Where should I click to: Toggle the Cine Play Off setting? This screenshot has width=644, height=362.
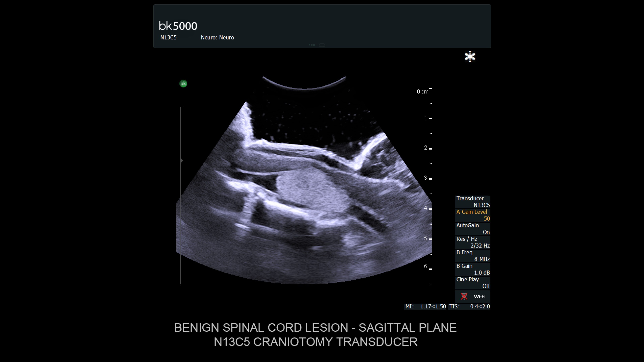pos(472,283)
